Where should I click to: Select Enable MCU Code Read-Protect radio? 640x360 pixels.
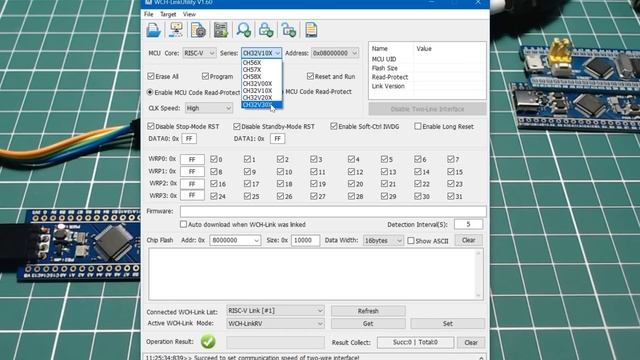(150, 92)
